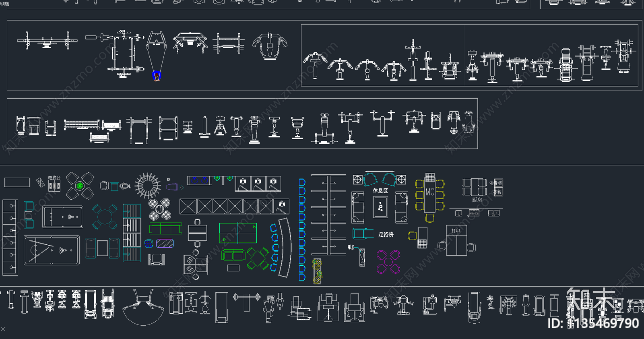The image size is (644, 339).
Task: Select the kitchen dining table with white chairs
Action: (x=475, y=187)
